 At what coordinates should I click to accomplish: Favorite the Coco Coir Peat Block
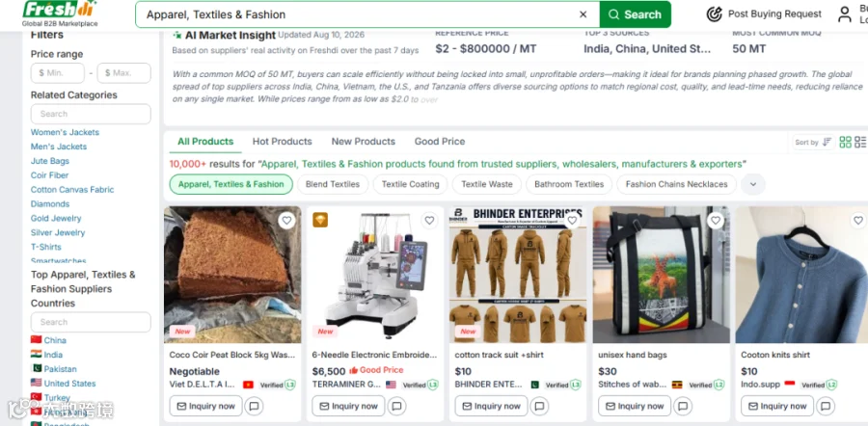pyautogui.click(x=286, y=221)
